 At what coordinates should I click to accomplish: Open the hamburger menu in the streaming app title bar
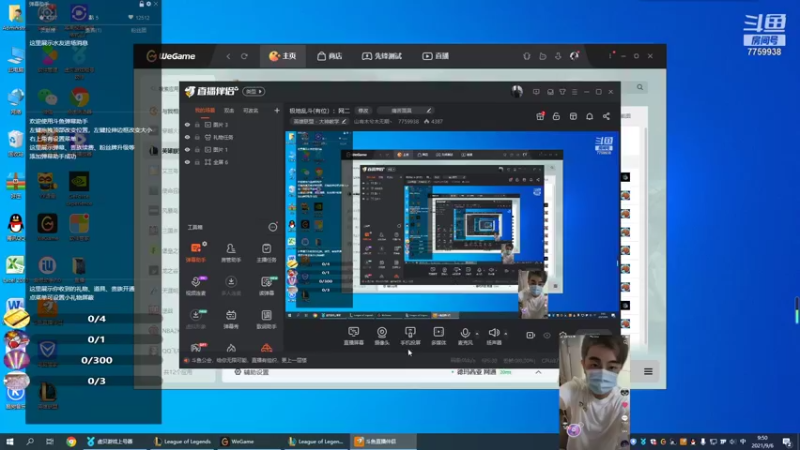(x=574, y=92)
